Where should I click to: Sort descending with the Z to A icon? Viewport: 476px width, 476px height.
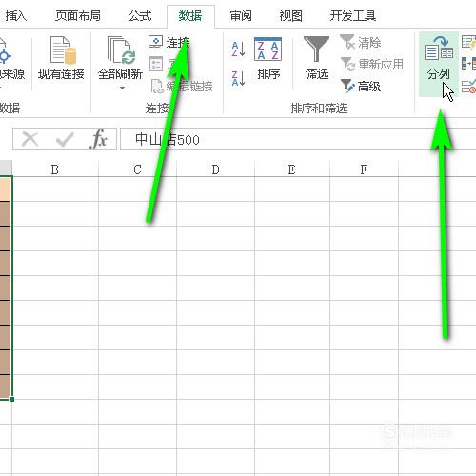pyautogui.click(x=238, y=78)
